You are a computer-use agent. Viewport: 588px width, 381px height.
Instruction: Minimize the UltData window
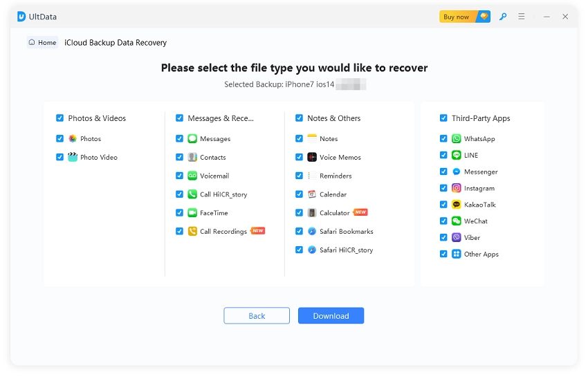[546, 17]
